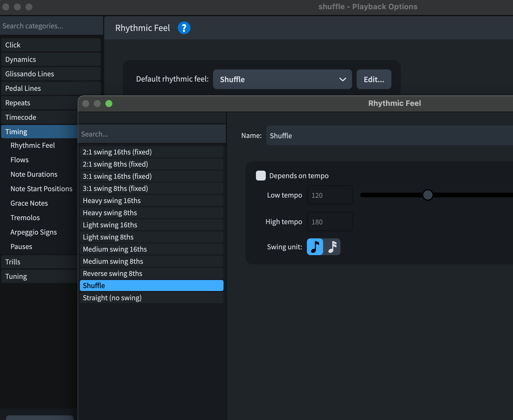Open the Timecode category
The image size is (513, 420).
[39, 117]
